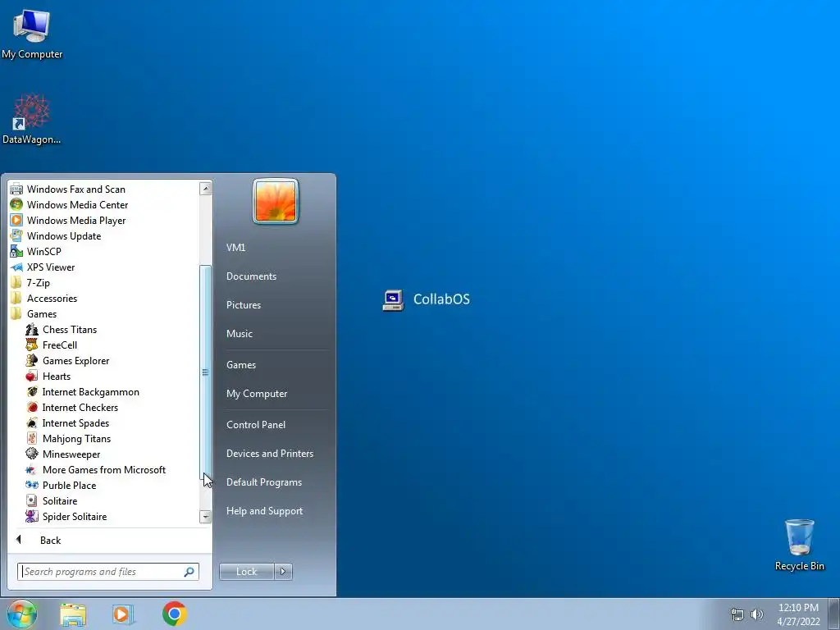Viewport: 840px width, 630px height.
Task: Launch Internet Spades
Action: (x=75, y=422)
